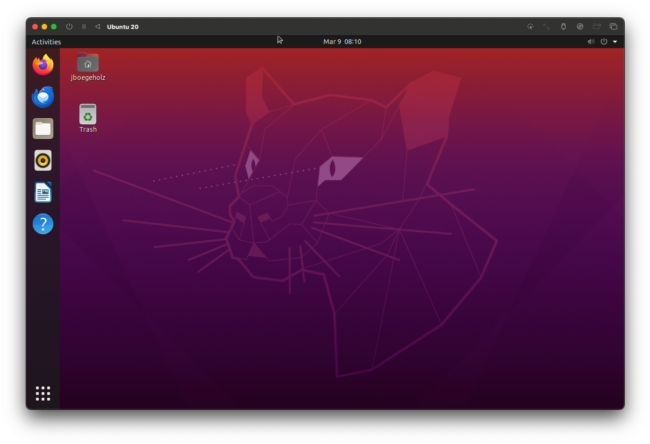Expand the system menu dropdown arrow

[x=615, y=42]
